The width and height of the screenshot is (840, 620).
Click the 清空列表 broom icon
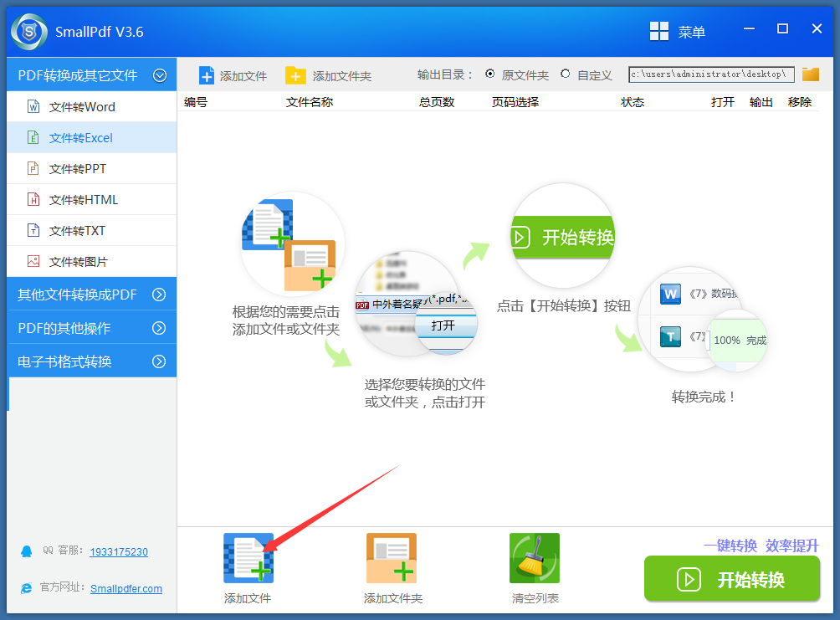[x=535, y=558]
